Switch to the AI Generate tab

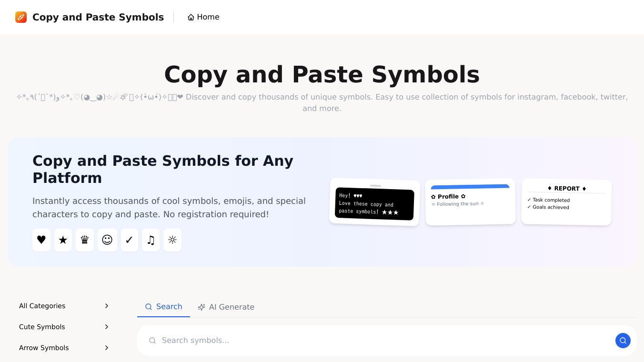(226, 307)
